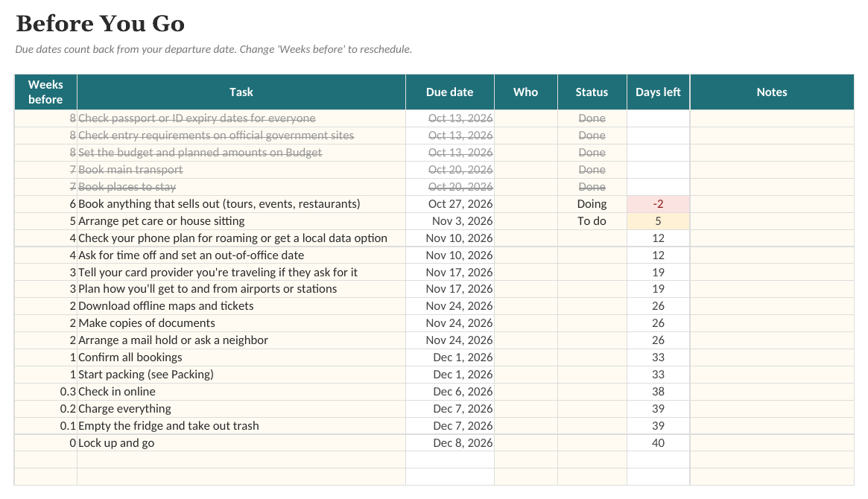Select the "Dec 6, 2026" due date cell
Screen dimensions: 868x499
(449, 392)
